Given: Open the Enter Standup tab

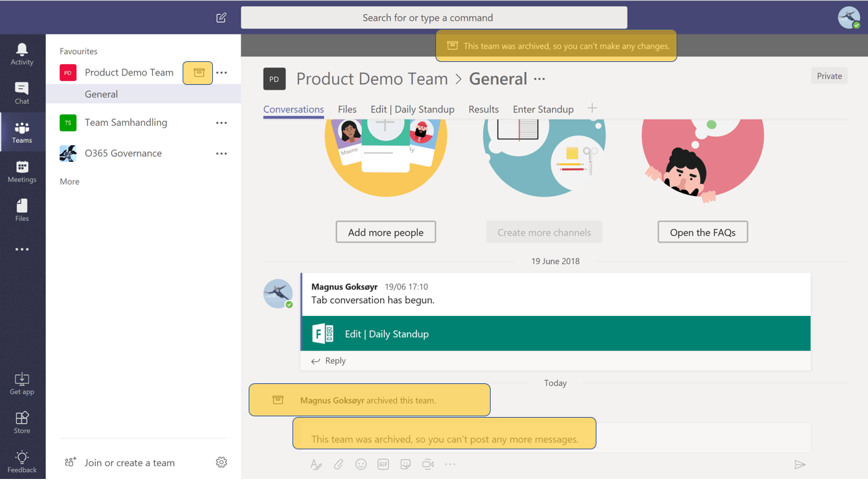Looking at the screenshot, I should [x=543, y=108].
